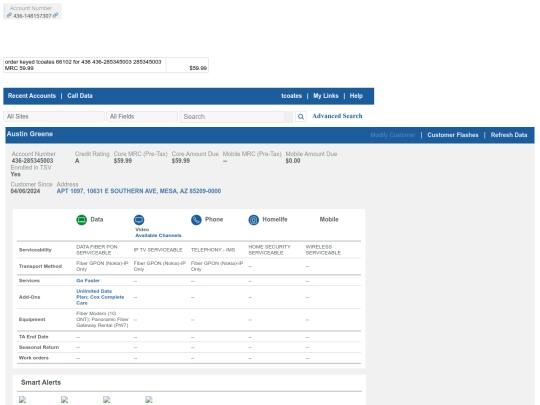
Task: Click the TELEPHONY - IMS cell
Action: click(213, 250)
